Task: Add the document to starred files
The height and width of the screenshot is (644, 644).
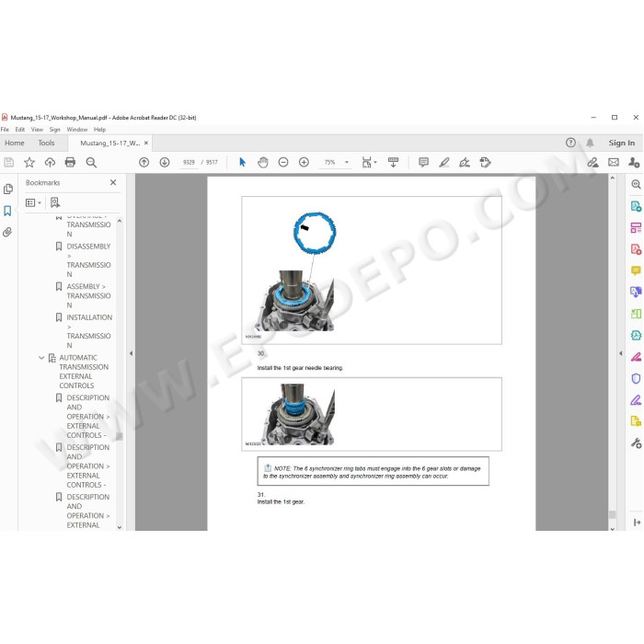Action: [x=29, y=162]
